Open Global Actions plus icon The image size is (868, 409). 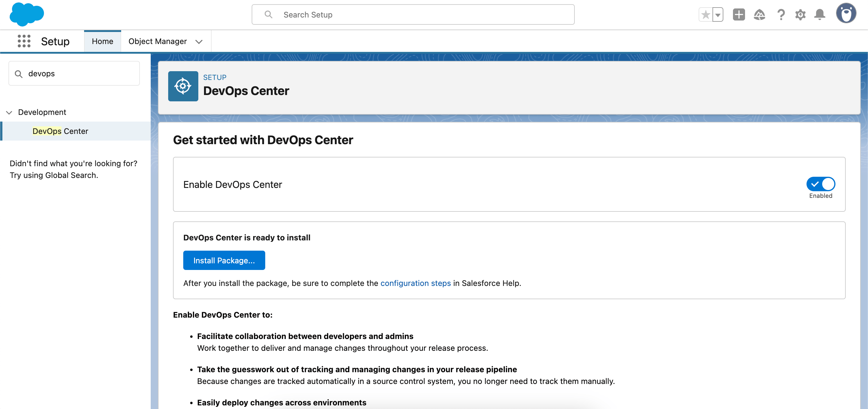(x=739, y=15)
